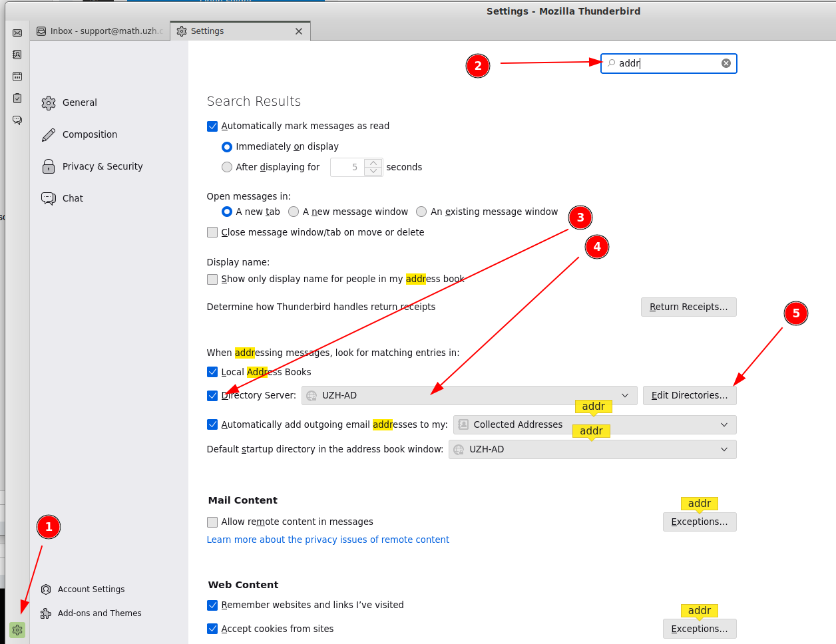
Task: Open Mail space in left toolbar
Action: (17, 33)
